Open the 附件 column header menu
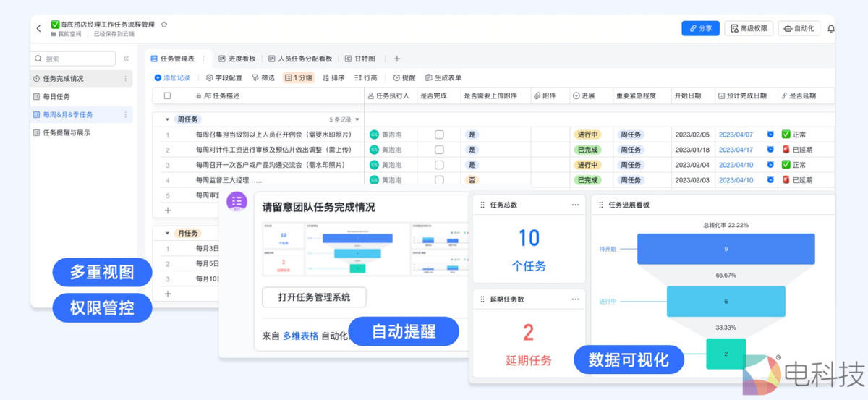 pos(550,95)
